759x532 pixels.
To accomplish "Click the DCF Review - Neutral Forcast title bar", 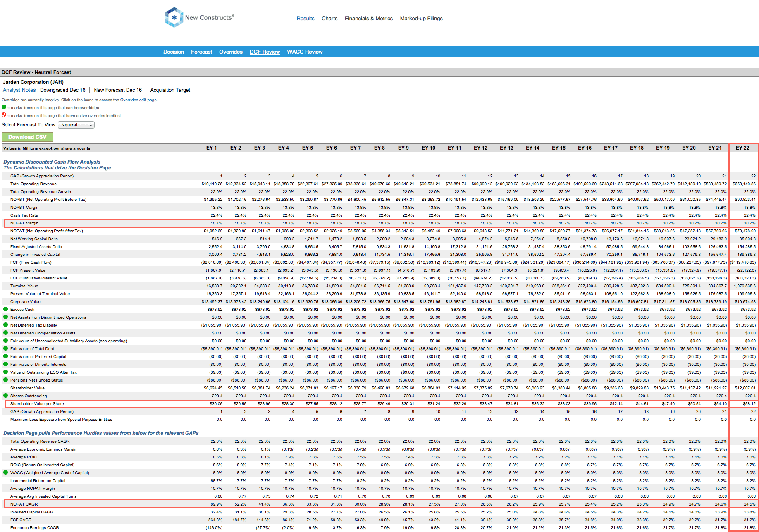I will pos(379,72).
